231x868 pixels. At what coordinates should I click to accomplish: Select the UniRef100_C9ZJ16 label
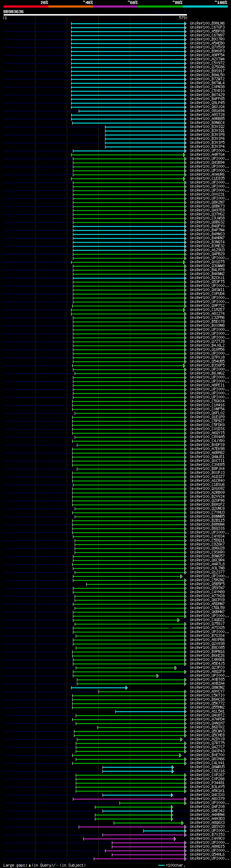click(207, 771)
